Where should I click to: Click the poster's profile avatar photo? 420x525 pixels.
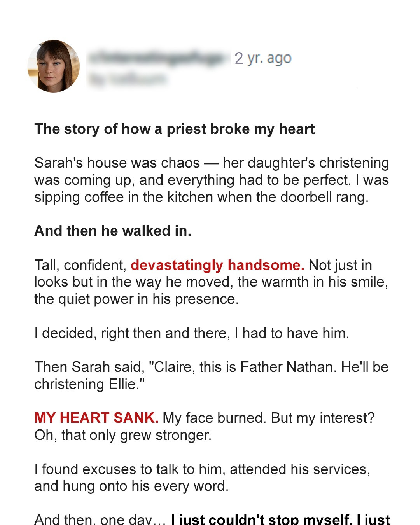pyautogui.click(x=54, y=66)
